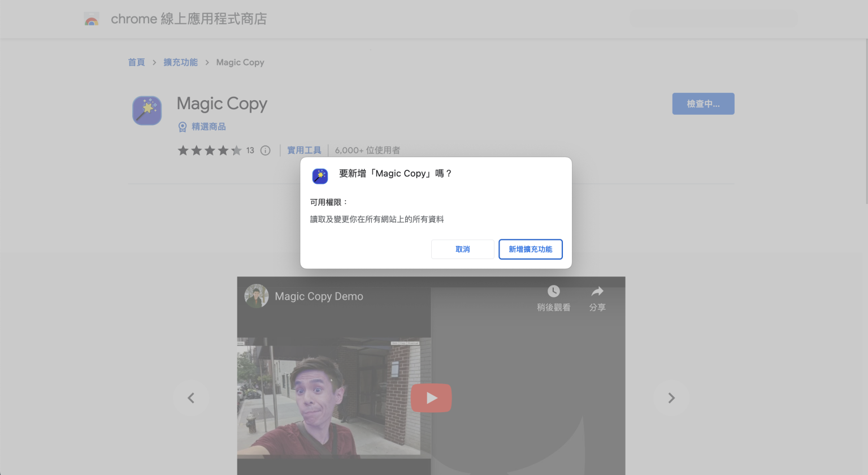Screen dimensions: 868x475
Task: Select the fourth rating star
Action: (224, 150)
